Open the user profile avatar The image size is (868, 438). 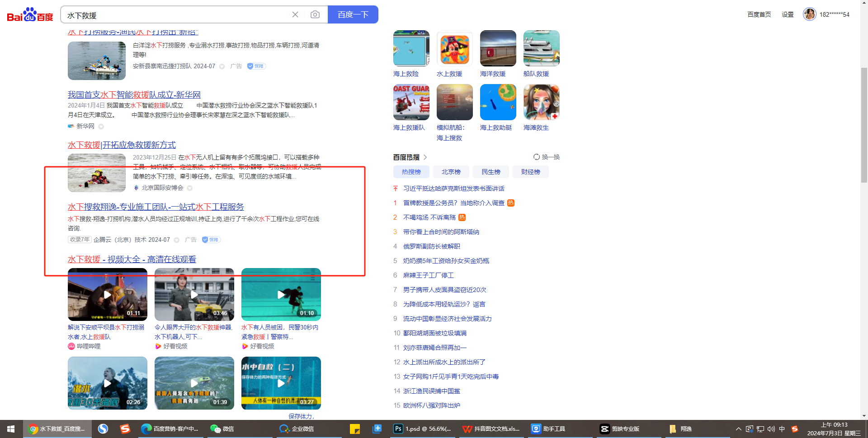click(809, 14)
